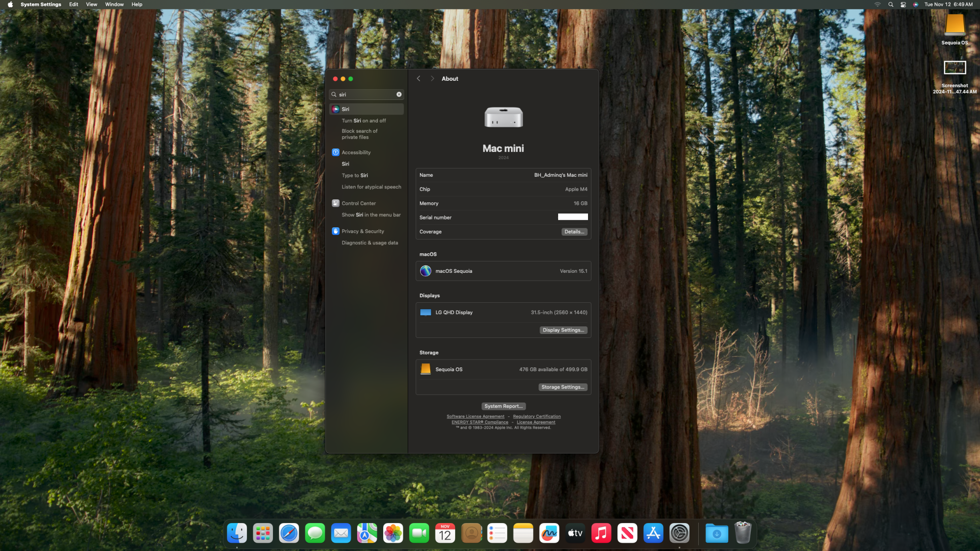The image size is (980, 551).
Task: Open Storage Settings
Action: tap(563, 387)
